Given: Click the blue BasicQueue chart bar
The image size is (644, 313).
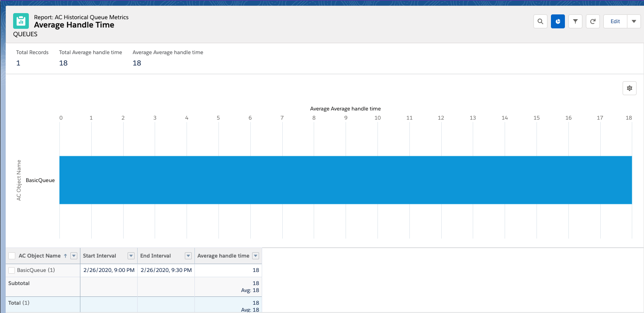Looking at the screenshot, I should tap(346, 180).
